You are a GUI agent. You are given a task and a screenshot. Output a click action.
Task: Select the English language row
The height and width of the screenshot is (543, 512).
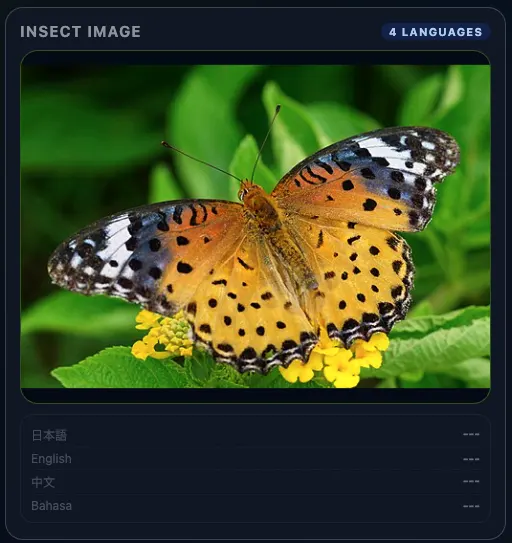255,459
